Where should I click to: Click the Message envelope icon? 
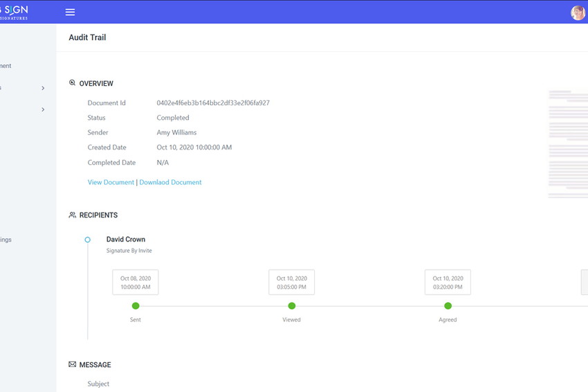click(x=73, y=364)
